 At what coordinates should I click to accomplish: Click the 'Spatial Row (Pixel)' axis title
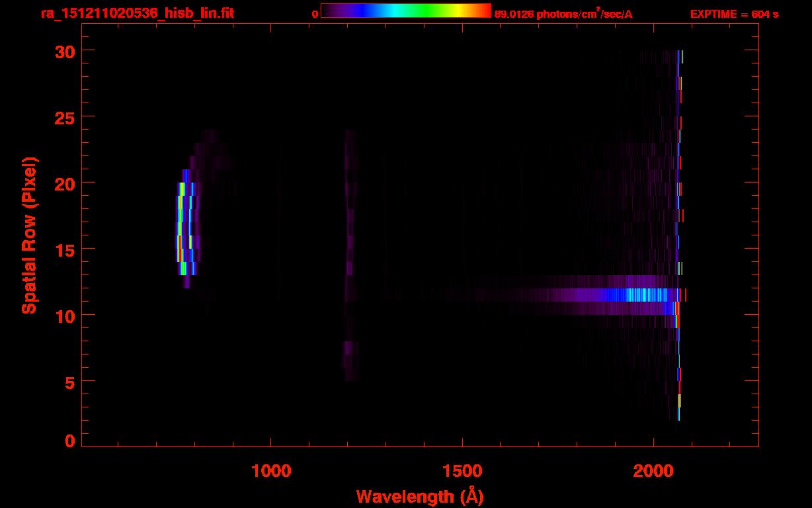click(28, 235)
